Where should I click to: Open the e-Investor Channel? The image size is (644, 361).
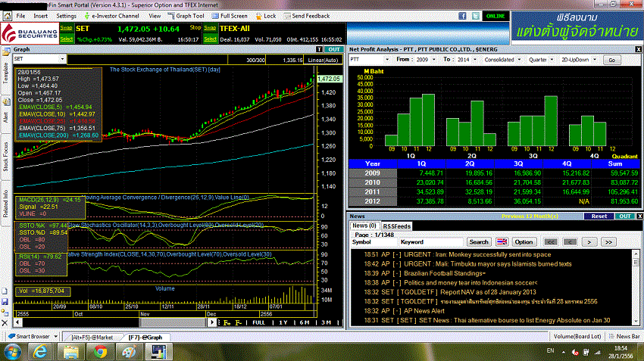(111, 16)
